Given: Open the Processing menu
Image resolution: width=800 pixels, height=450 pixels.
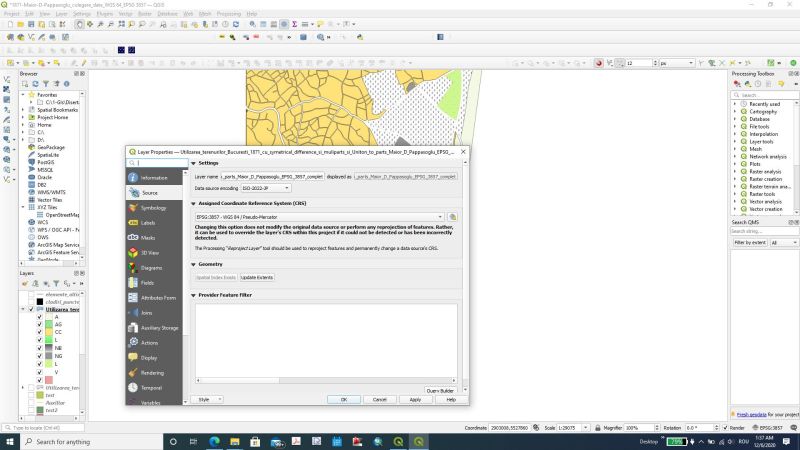Looking at the screenshot, I should click(229, 14).
